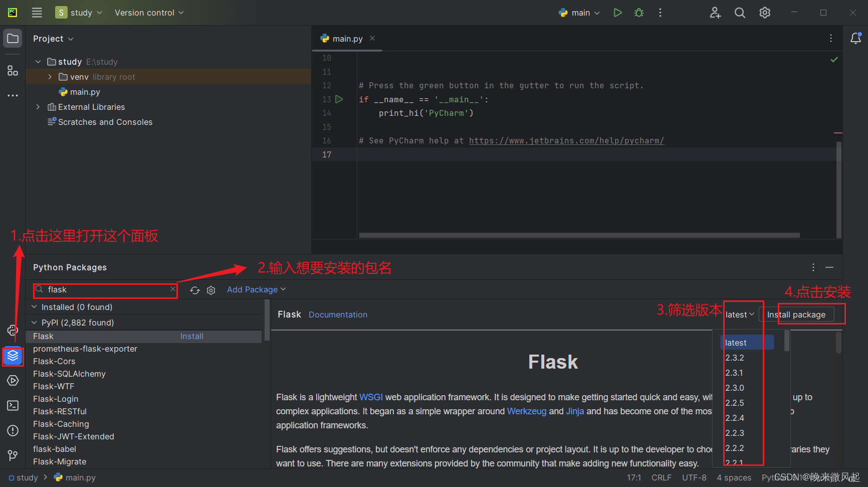Viewport: 868px width, 487px height.
Task: Follow the Werkzeug link
Action: [x=527, y=411]
